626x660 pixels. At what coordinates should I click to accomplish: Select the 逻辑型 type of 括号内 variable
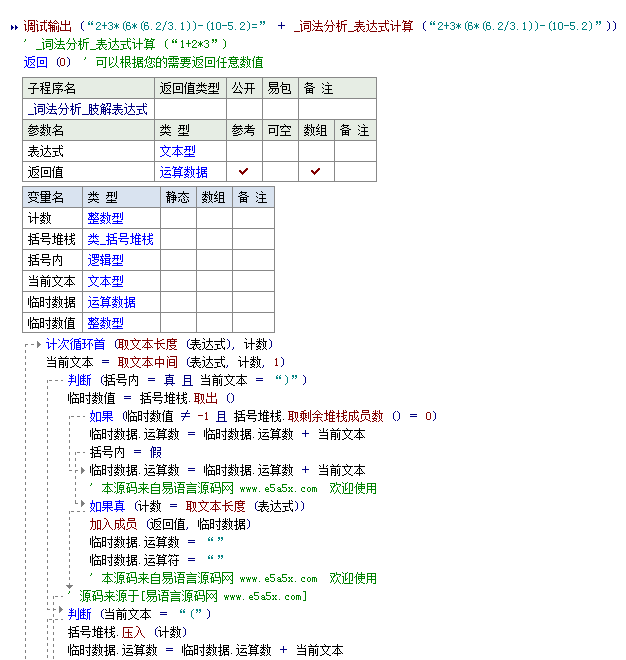click(x=104, y=260)
